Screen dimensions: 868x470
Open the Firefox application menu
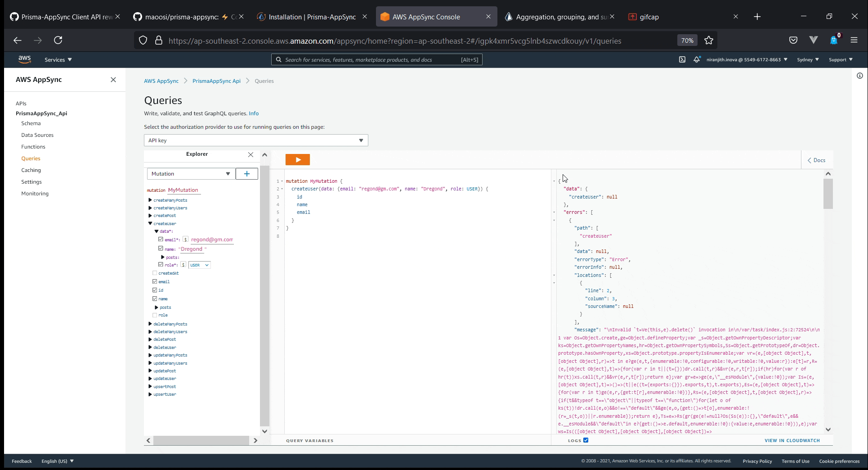pos(854,41)
